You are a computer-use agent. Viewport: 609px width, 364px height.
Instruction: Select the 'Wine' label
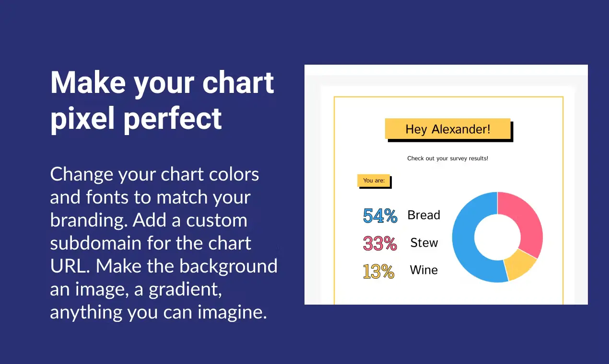pos(424,270)
